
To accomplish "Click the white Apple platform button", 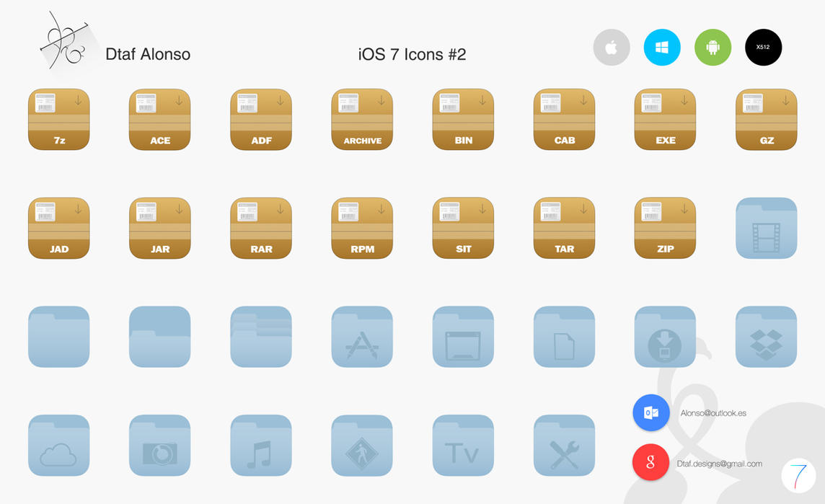I will 611,47.
